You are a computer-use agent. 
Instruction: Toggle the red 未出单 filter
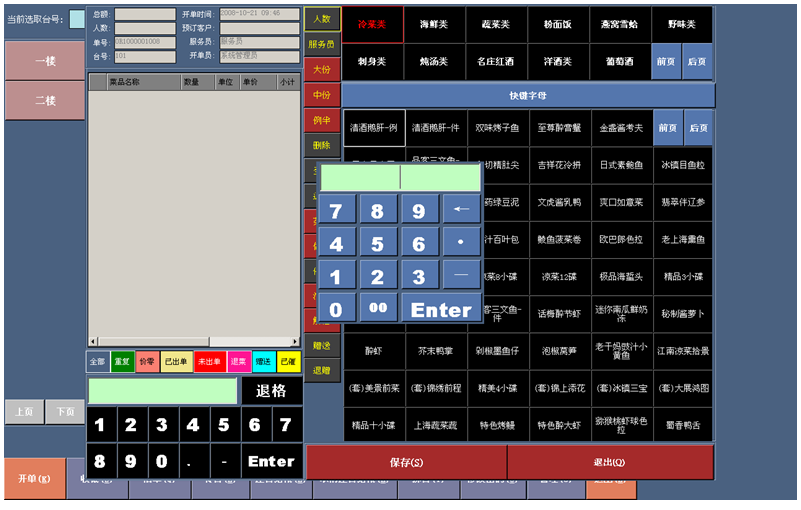(208, 361)
